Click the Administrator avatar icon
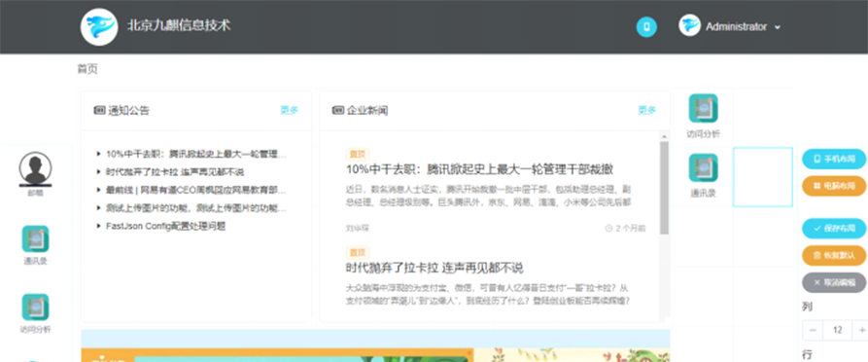 point(690,25)
